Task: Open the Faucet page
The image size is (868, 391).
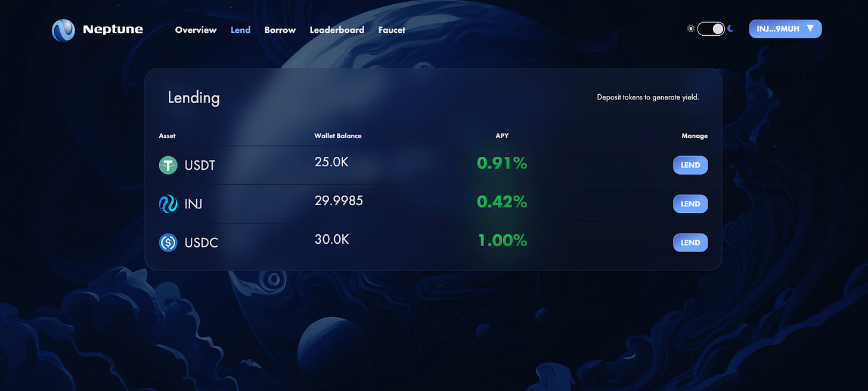Action: tap(392, 30)
